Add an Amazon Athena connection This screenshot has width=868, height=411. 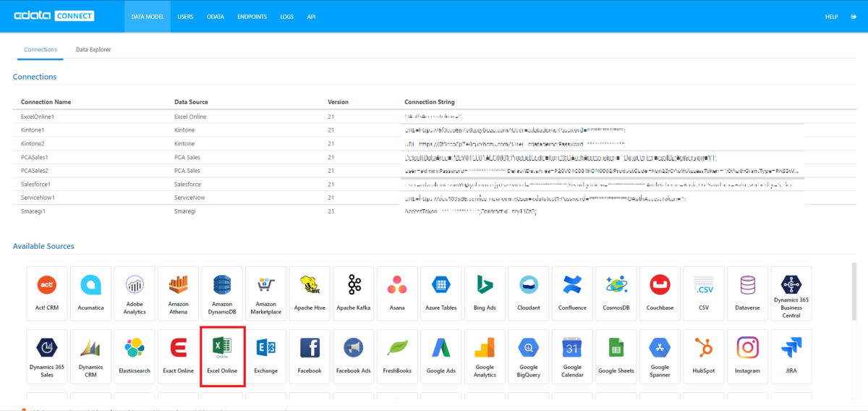coord(179,293)
